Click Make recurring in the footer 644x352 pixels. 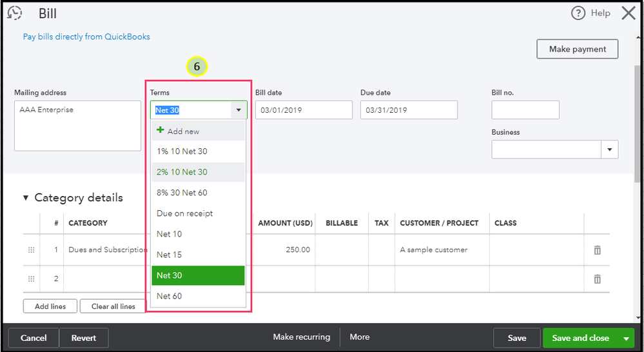click(302, 337)
